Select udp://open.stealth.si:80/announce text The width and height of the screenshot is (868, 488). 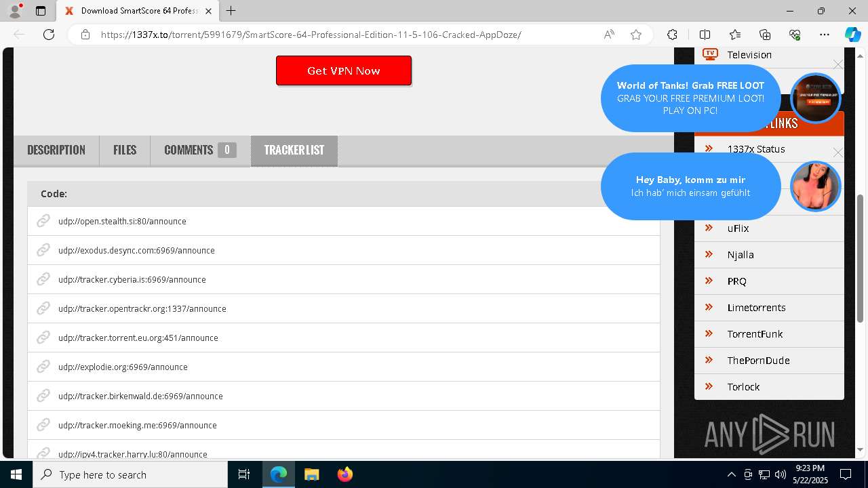point(122,222)
